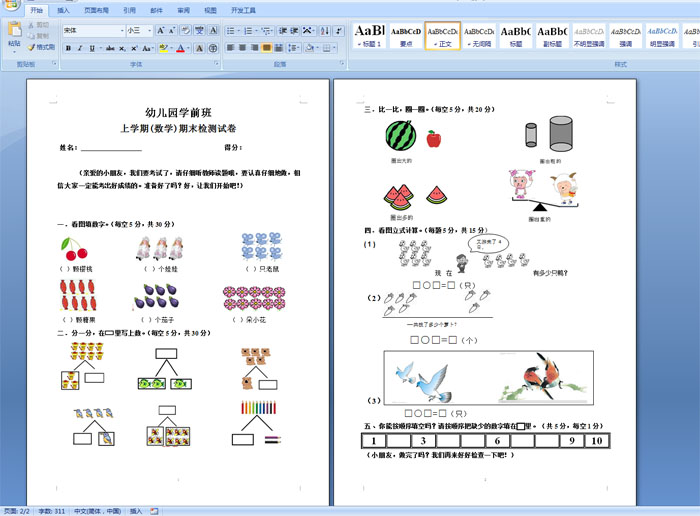
Task: Toggle Align Text Right
Action: click(x=254, y=48)
